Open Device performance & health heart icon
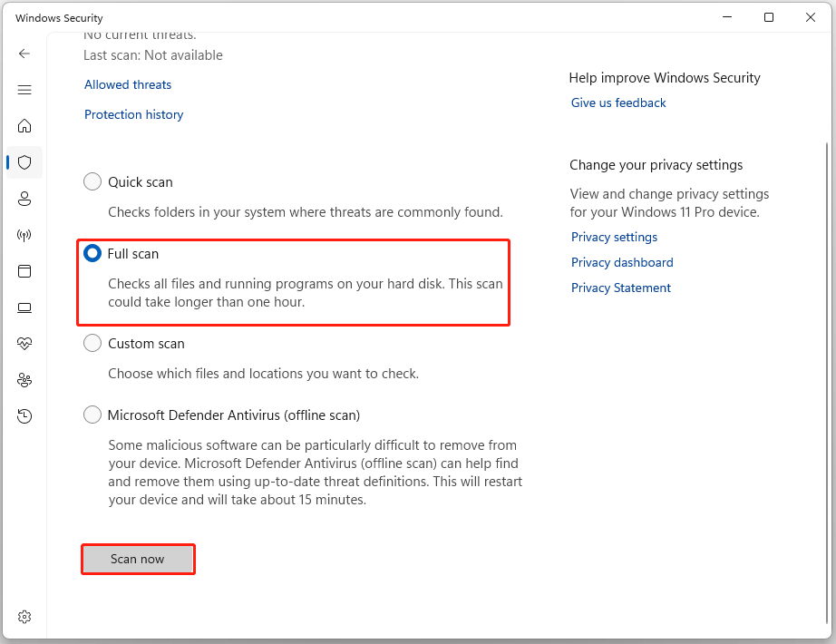This screenshot has height=644, width=836. point(24,344)
